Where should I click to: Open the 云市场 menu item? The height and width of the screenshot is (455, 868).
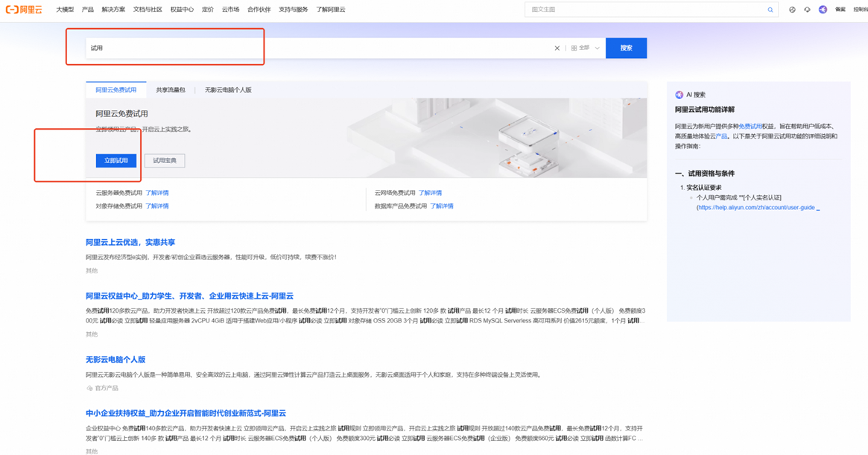tap(230, 10)
